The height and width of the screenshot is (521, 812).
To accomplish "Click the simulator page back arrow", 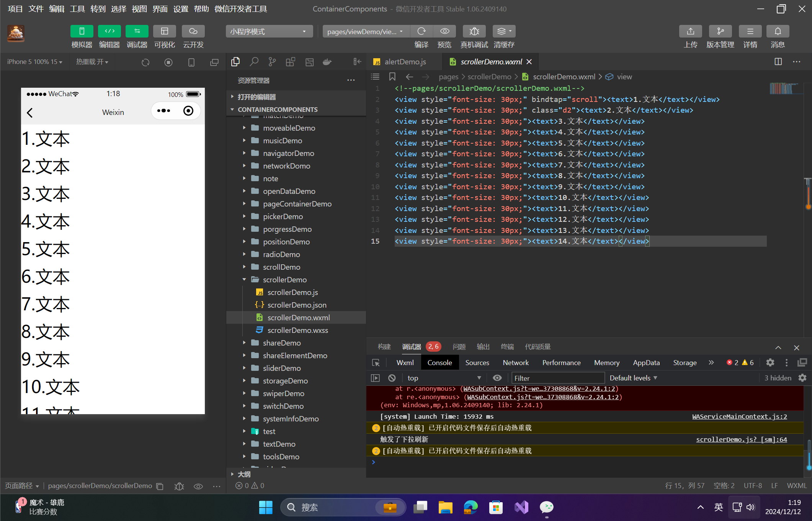I will click(30, 112).
